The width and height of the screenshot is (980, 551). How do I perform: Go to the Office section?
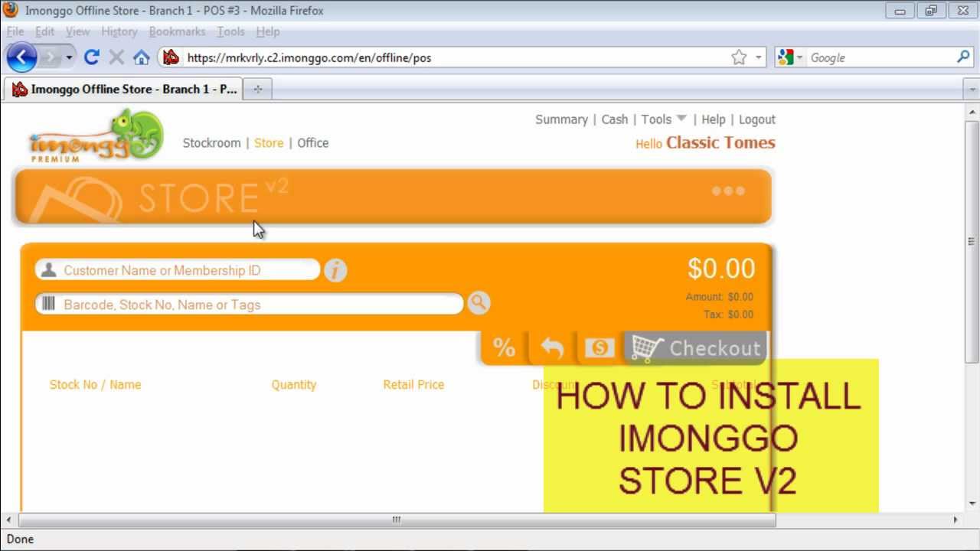313,143
